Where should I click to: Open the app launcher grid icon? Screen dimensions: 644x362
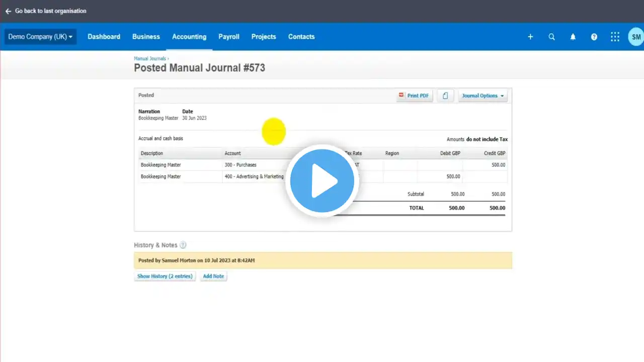[615, 37]
